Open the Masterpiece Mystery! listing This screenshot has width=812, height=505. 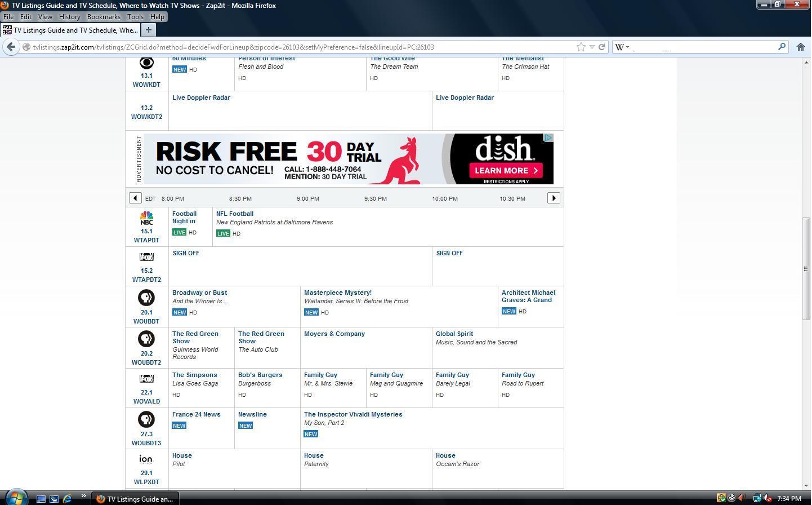pos(338,293)
